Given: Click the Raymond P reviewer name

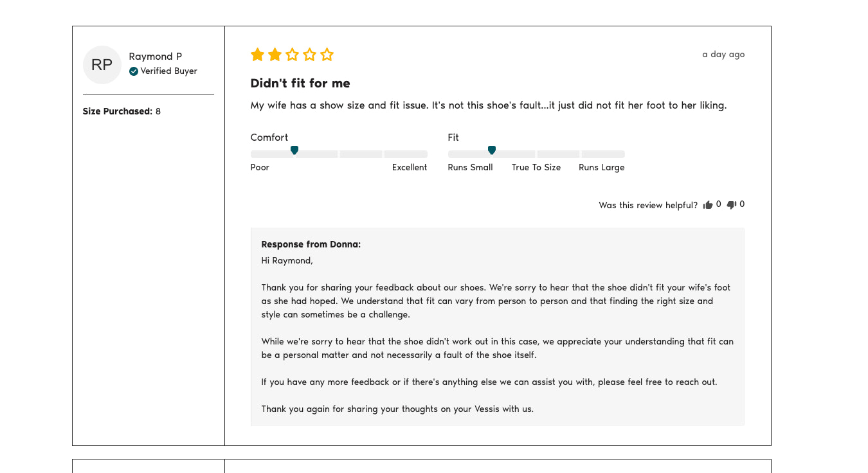Looking at the screenshot, I should click(x=156, y=57).
